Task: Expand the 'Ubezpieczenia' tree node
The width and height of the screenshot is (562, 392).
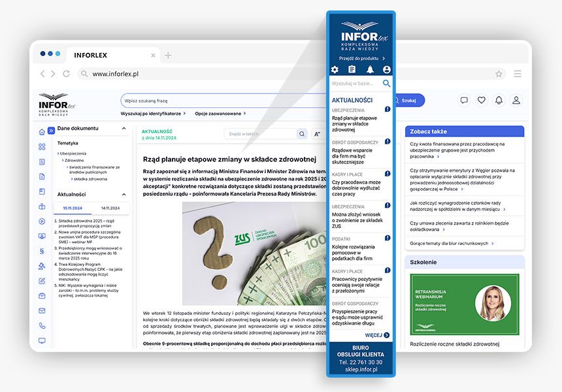Action: tap(72, 154)
